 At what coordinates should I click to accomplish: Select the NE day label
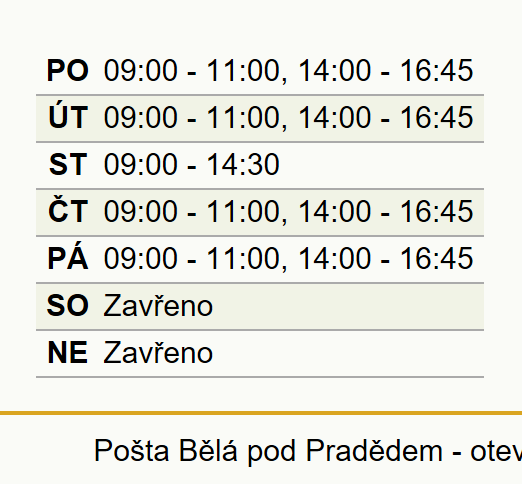coord(68,352)
